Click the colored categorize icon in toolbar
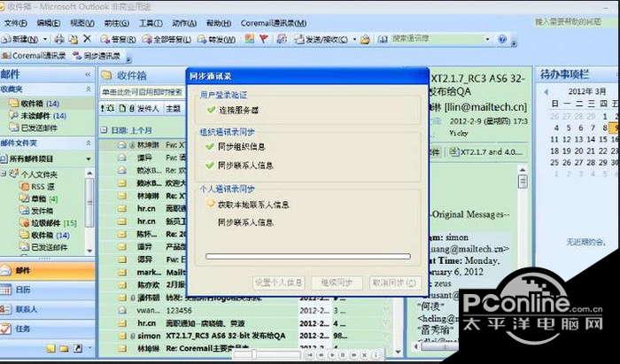The height and width of the screenshot is (364, 620). (250, 39)
